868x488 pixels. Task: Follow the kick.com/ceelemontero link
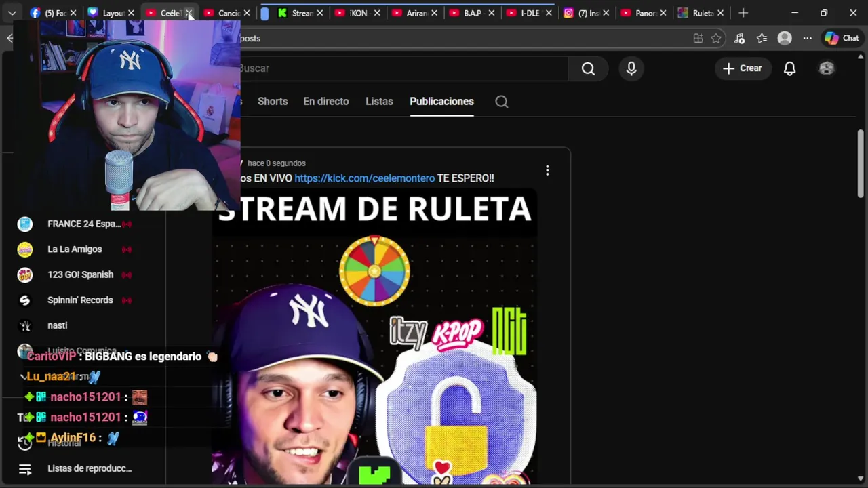point(364,178)
